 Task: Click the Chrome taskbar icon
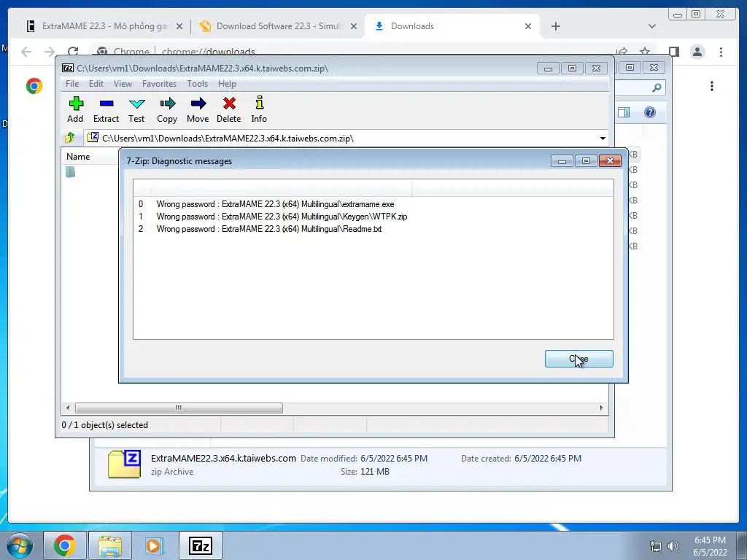64,545
